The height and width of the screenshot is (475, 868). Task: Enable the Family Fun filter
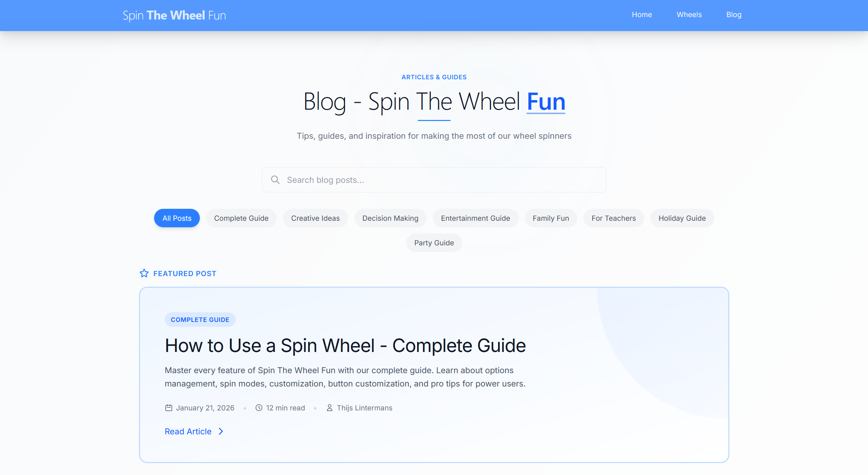(x=551, y=218)
